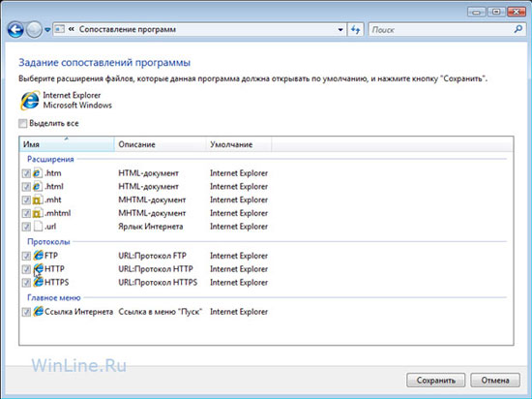Toggle the HTTP protocol checkbox

26,269
